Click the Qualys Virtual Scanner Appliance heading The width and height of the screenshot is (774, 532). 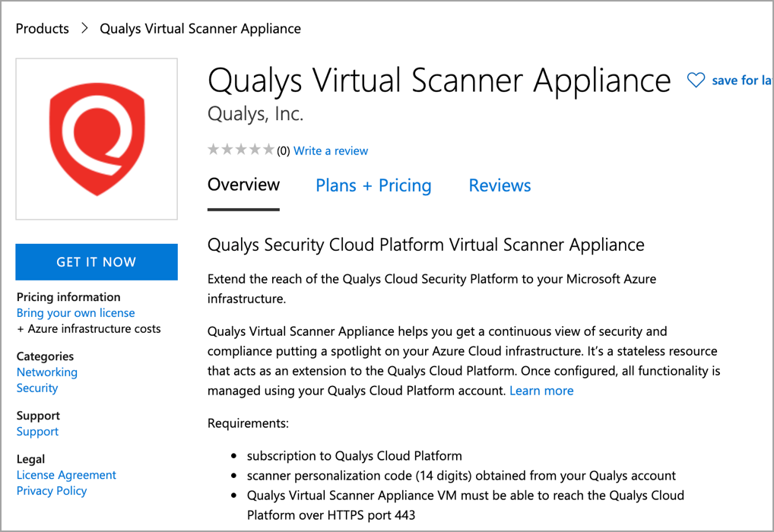click(439, 81)
